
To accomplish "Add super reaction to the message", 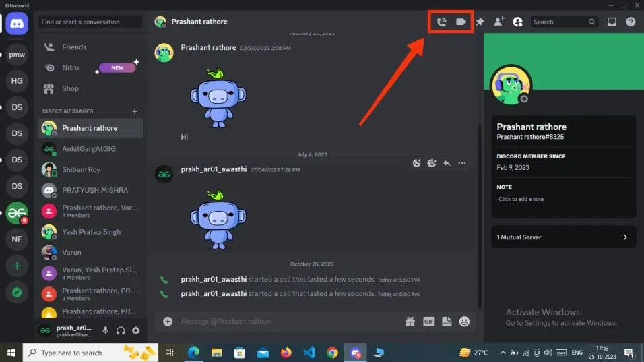I will coord(432,163).
